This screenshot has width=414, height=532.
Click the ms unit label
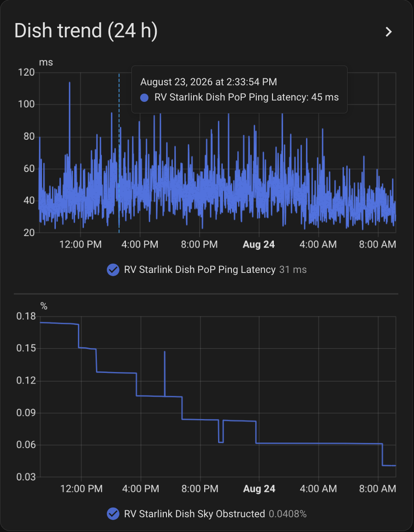point(46,62)
